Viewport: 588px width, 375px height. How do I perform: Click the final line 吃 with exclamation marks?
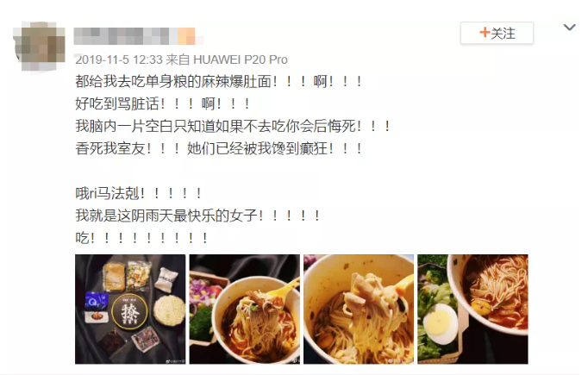pyautogui.click(x=141, y=238)
